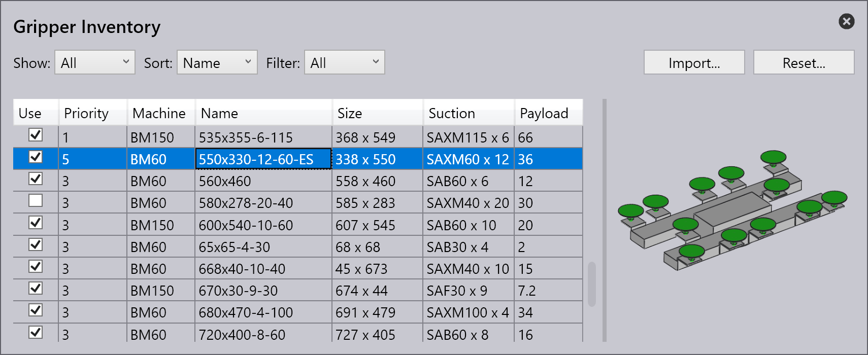The width and height of the screenshot is (868, 355).
Task: Click the Reset... button
Action: pyautogui.click(x=804, y=62)
